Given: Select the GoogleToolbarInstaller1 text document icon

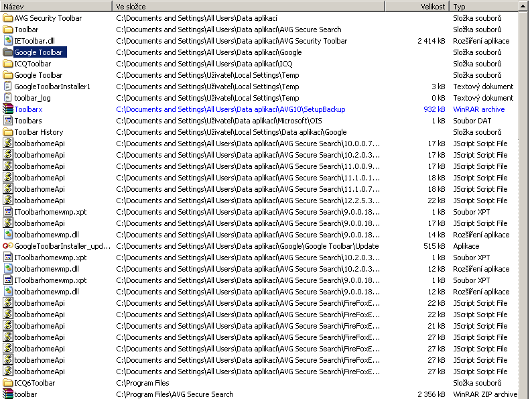Looking at the screenshot, I should (x=8, y=87).
